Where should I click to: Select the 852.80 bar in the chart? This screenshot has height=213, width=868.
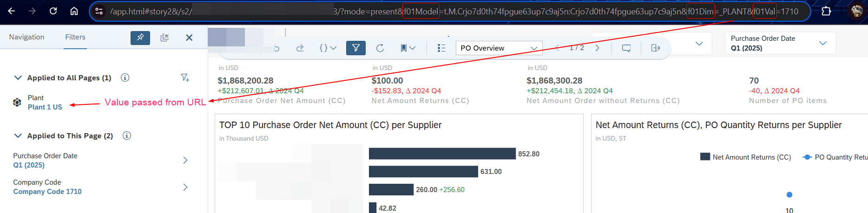coord(442,154)
